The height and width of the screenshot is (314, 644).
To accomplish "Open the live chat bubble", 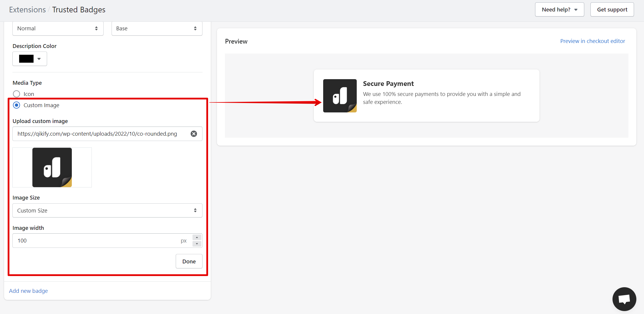I will [624, 299].
